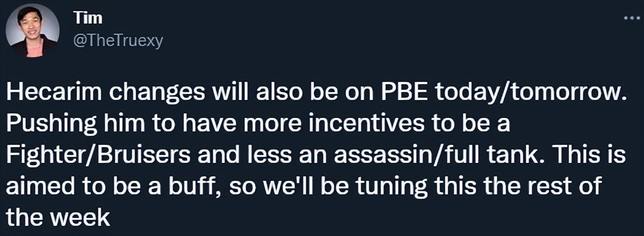The image size is (644, 236).
Task: Open the profile via display name Tim
Action: (80, 18)
